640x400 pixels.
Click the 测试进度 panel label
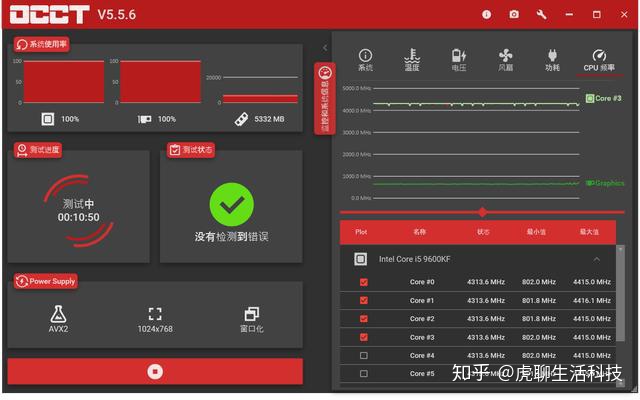click(38, 150)
